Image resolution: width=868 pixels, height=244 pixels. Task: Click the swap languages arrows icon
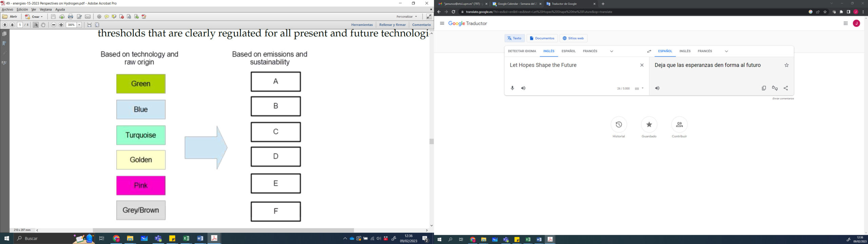click(x=649, y=52)
